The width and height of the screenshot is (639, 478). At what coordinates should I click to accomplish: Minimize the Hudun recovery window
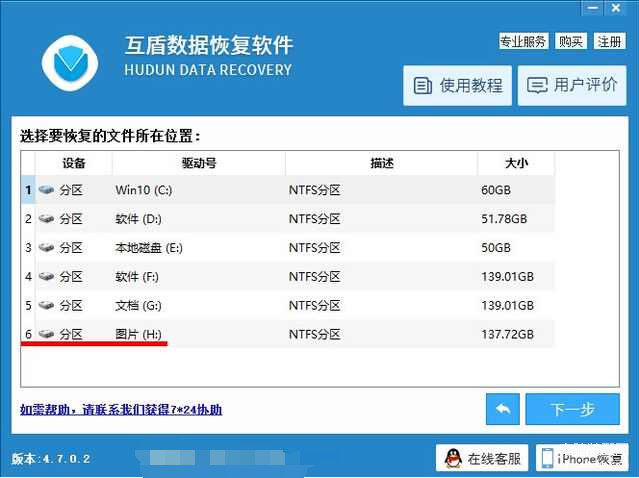593,8
